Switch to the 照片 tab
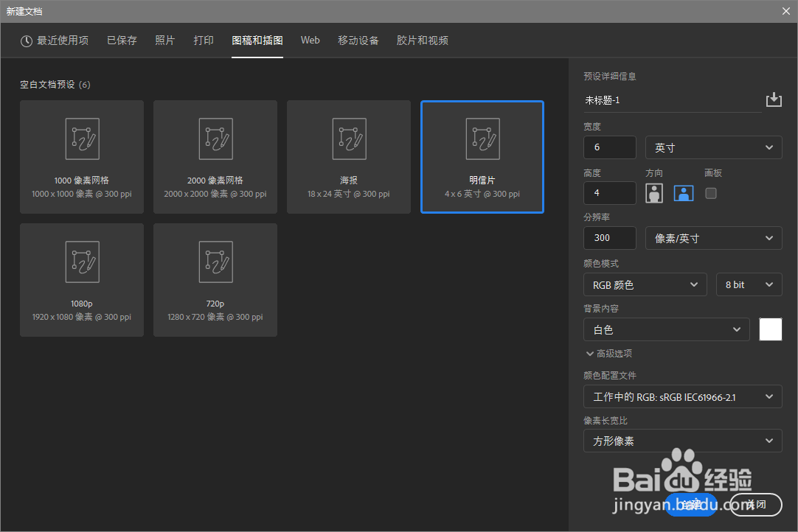The height and width of the screenshot is (532, 798). point(165,41)
